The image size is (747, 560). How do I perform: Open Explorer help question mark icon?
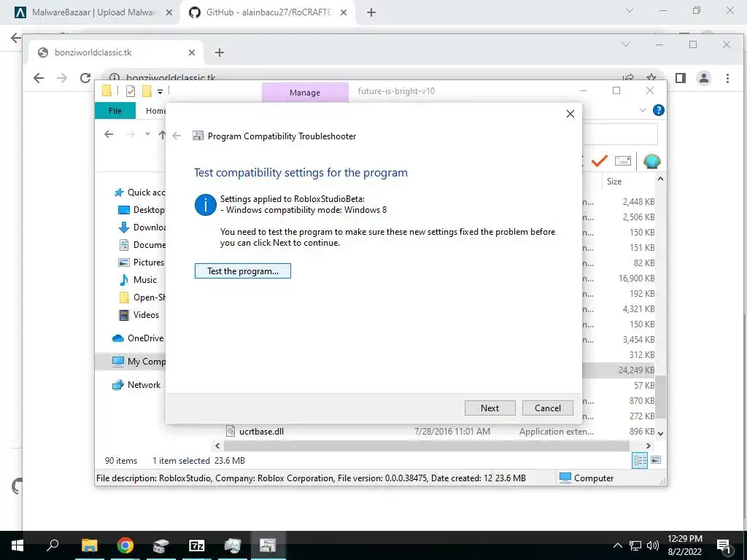(x=659, y=111)
